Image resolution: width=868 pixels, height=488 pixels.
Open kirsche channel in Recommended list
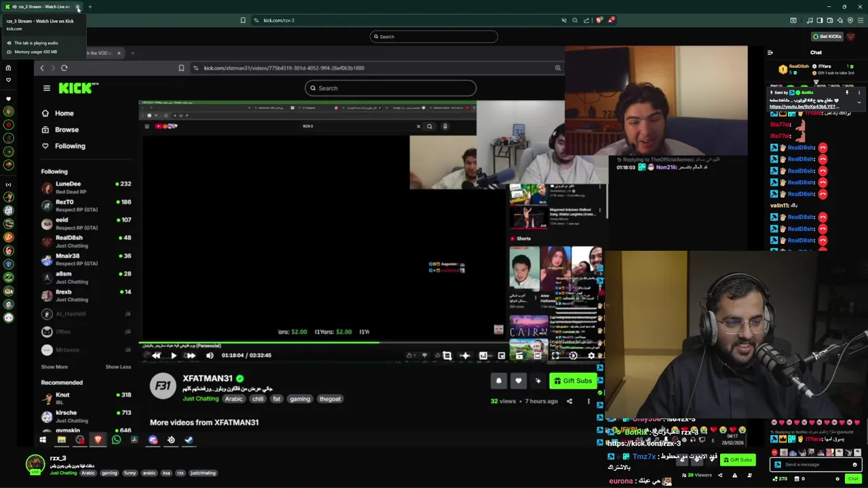[x=86, y=416]
